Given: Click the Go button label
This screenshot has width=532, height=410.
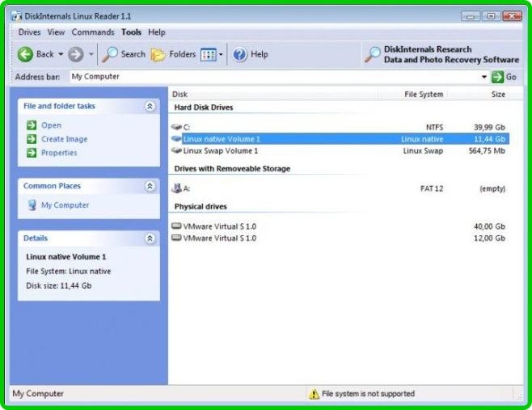Looking at the screenshot, I should pos(511,77).
